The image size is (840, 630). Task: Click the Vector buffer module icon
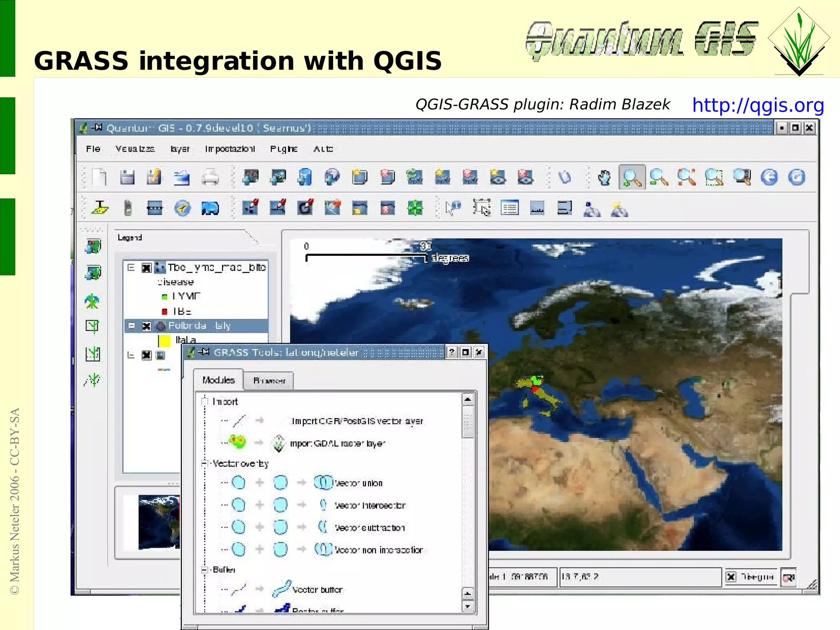(x=282, y=589)
